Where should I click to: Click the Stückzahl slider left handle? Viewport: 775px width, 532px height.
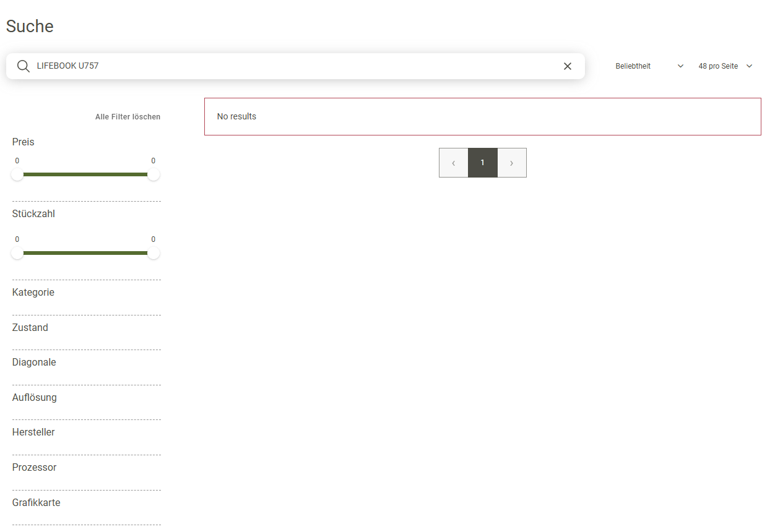tap(17, 253)
